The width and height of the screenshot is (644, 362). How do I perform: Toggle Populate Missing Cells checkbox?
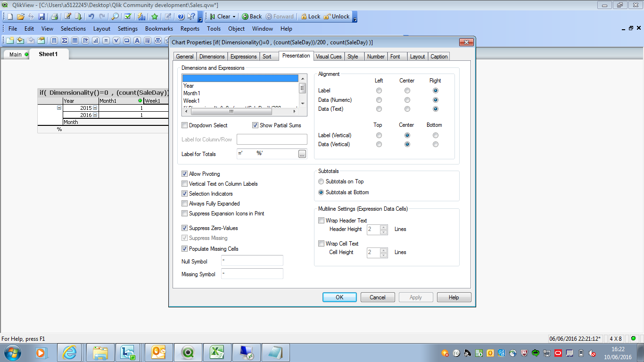pyautogui.click(x=185, y=249)
